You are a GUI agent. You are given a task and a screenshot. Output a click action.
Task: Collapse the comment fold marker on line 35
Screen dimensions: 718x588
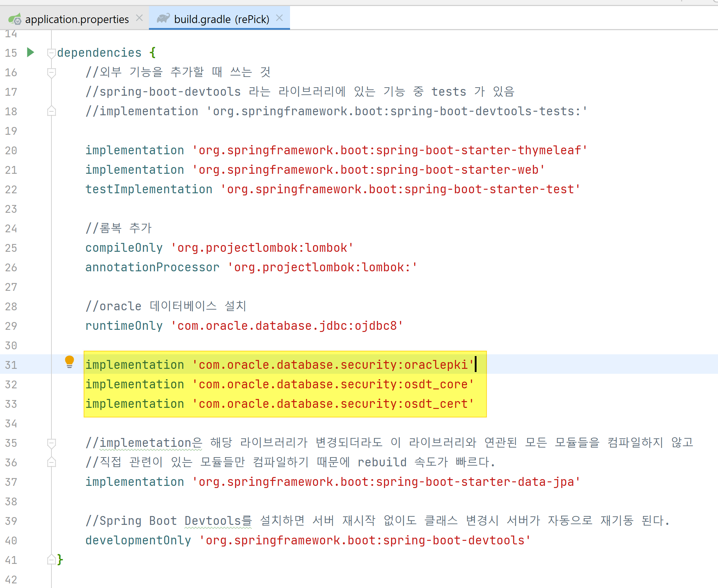[51, 443]
